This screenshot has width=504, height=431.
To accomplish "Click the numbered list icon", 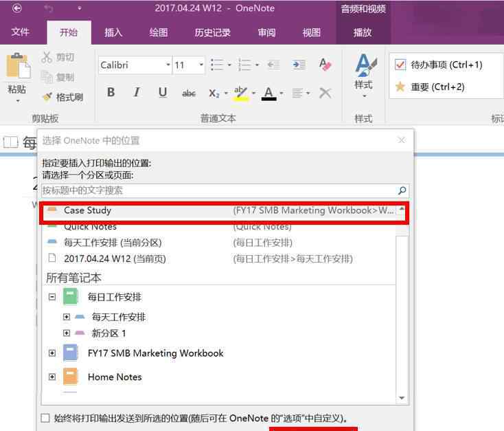I will 244,65.
